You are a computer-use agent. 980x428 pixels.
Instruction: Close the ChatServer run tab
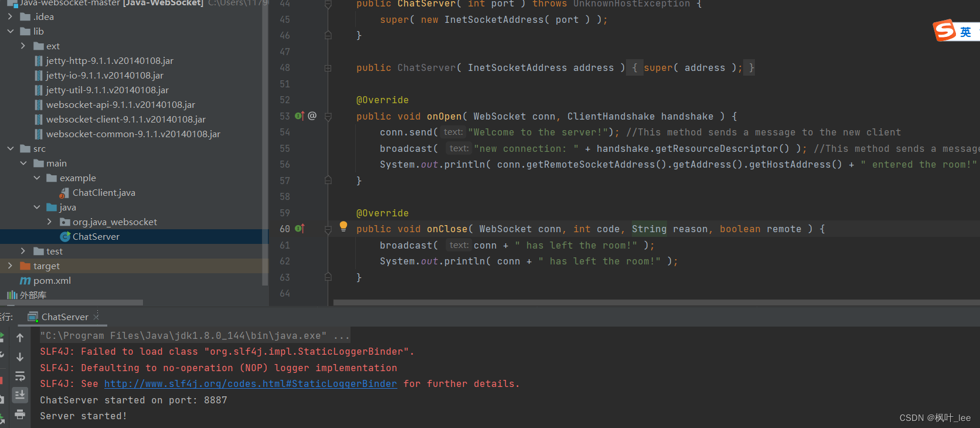(97, 317)
